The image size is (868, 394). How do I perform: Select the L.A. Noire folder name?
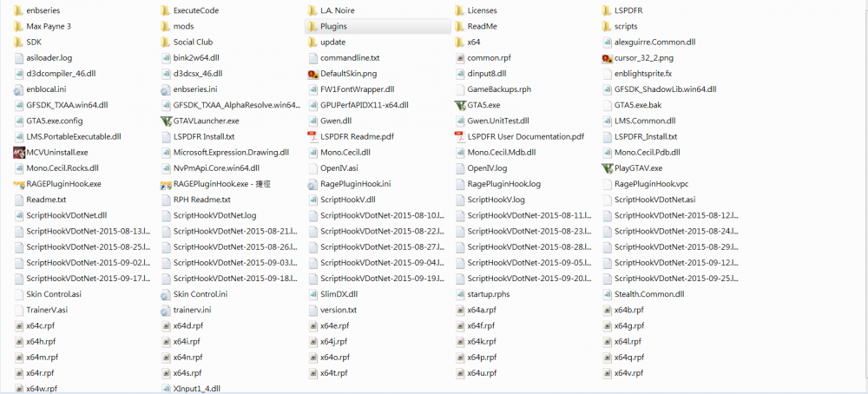tap(338, 10)
